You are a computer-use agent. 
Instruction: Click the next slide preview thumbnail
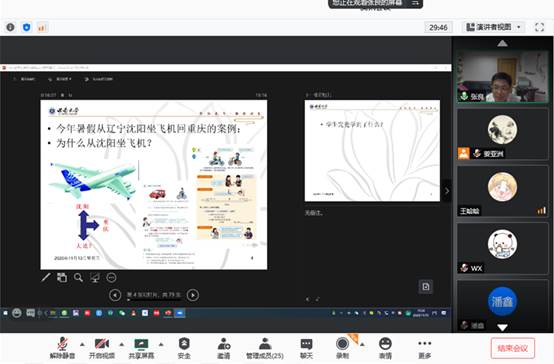click(x=372, y=151)
